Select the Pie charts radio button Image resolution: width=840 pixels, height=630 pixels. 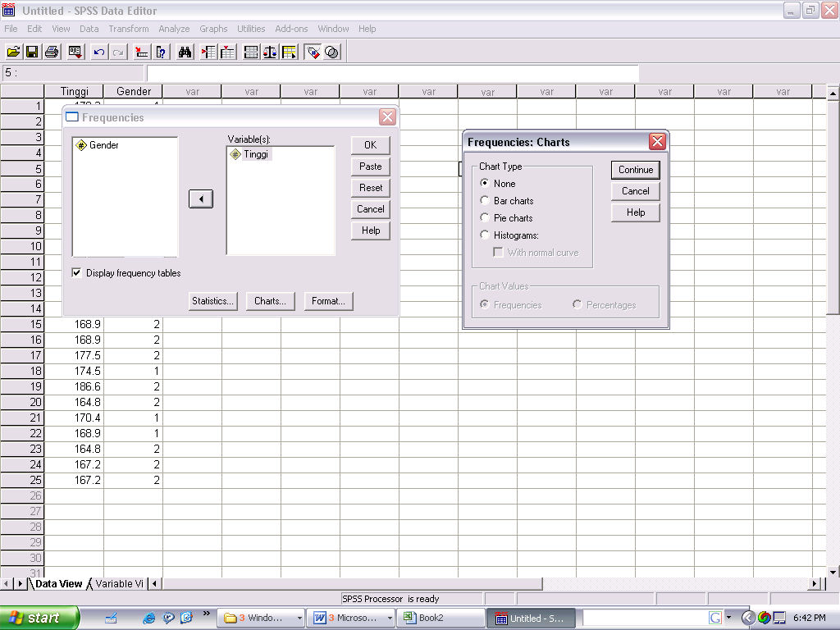coord(485,217)
